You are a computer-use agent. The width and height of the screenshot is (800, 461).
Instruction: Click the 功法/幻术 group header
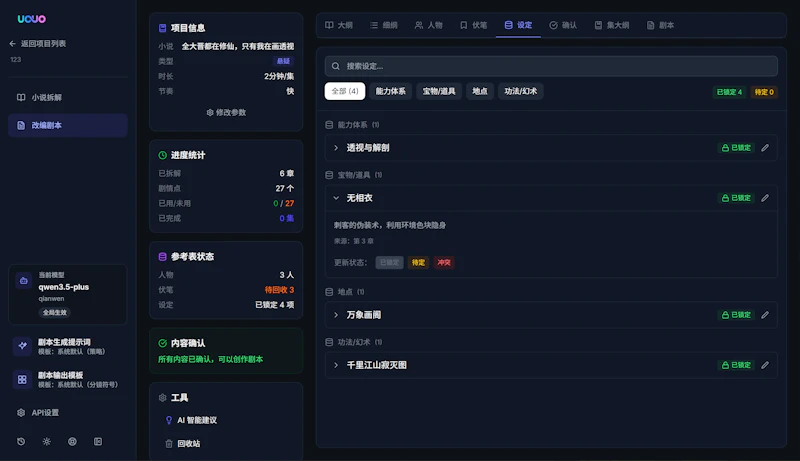(354, 342)
